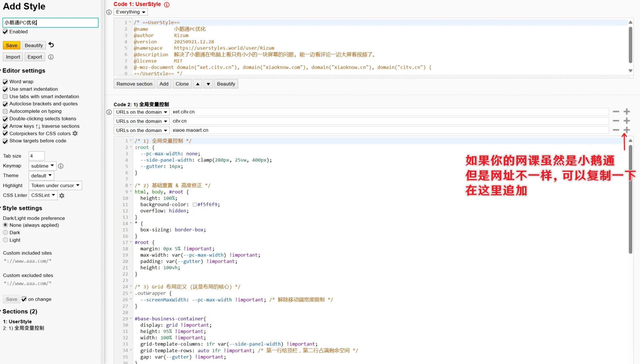Click the Tab size input field
Viewport: 640px width, 364px height.
click(37, 156)
